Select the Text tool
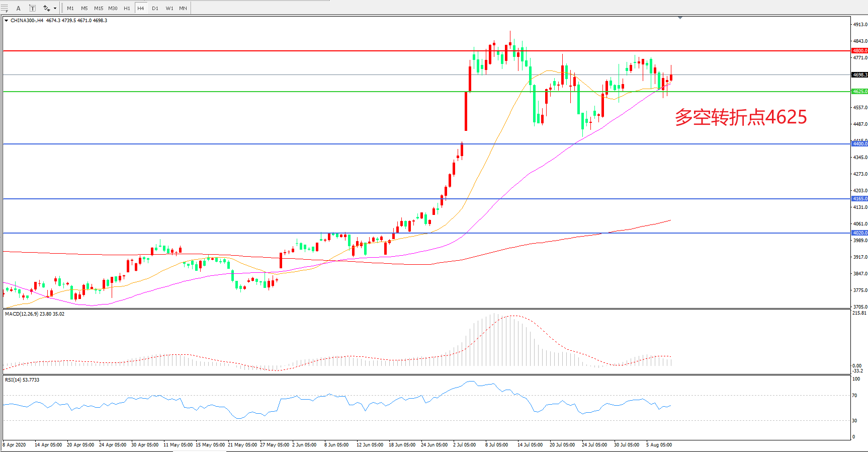 pos(19,8)
